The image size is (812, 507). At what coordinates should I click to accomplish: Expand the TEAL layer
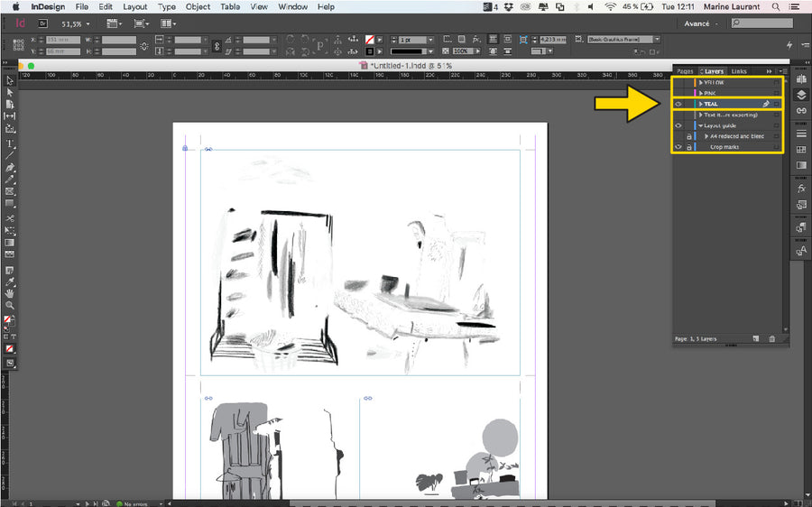pyautogui.click(x=701, y=104)
